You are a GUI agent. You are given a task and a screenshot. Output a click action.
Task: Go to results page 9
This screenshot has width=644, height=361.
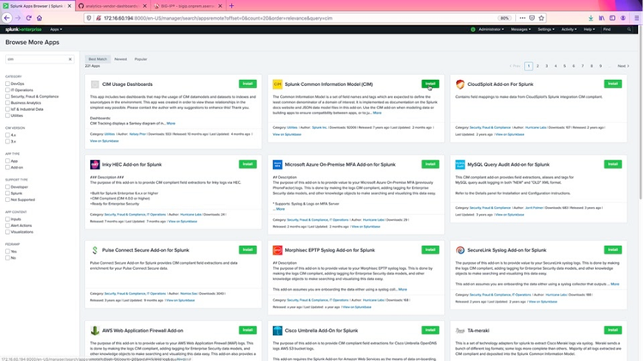pyautogui.click(x=600, y=66)
